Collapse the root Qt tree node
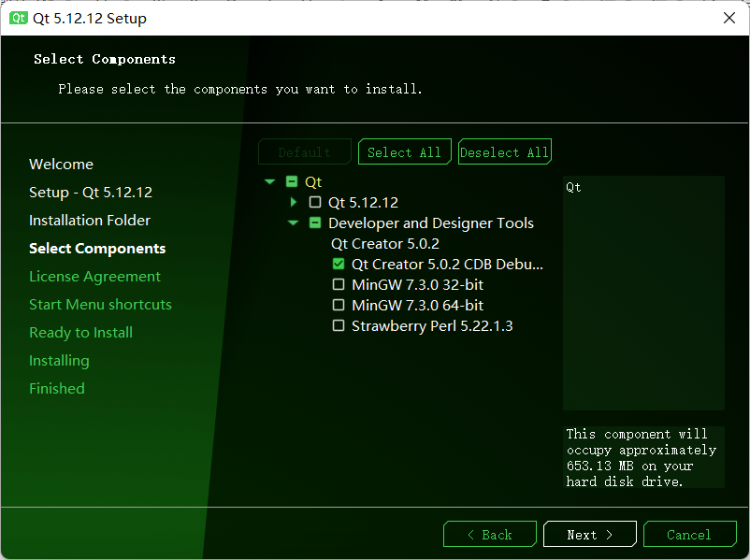 [269, 181]
